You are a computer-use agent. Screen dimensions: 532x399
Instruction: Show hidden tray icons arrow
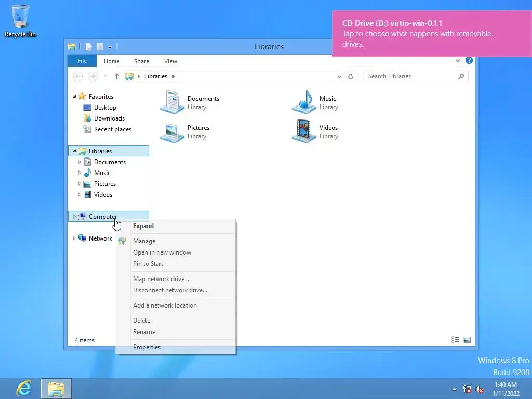(454, 390)
